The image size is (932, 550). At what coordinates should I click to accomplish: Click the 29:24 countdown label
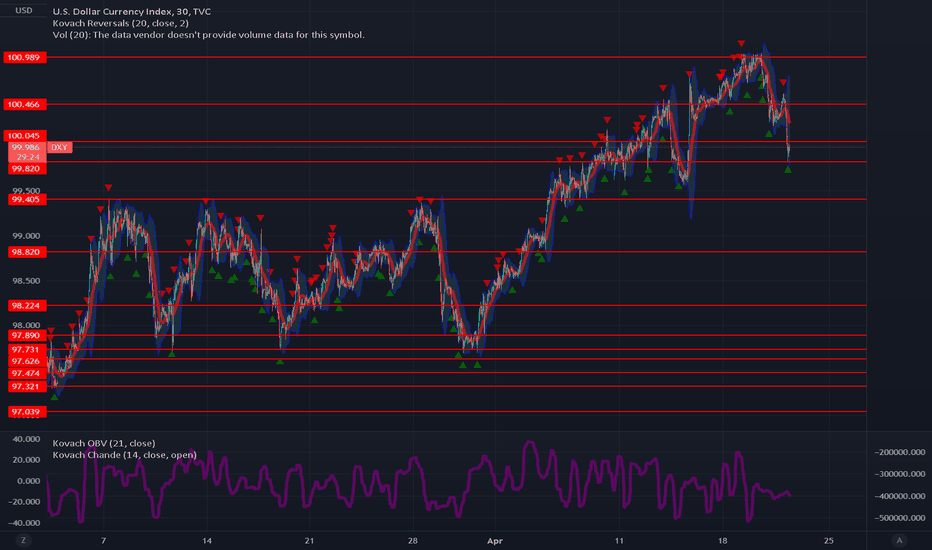pos(27,157)
